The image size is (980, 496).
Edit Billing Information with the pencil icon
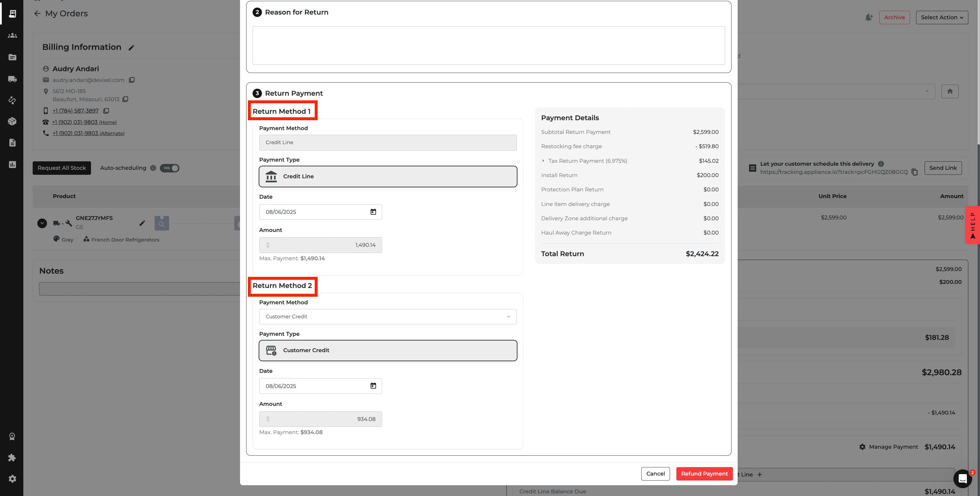pos(131,48)
